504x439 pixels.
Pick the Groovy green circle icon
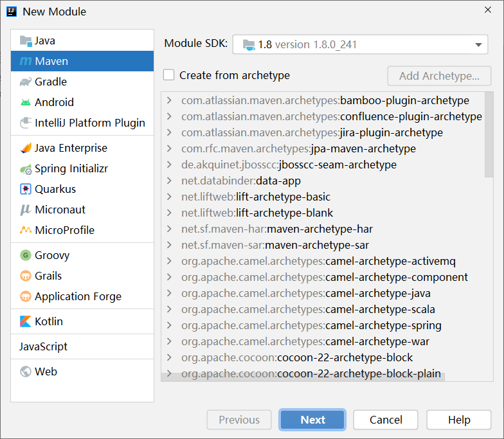click(26, 256)
